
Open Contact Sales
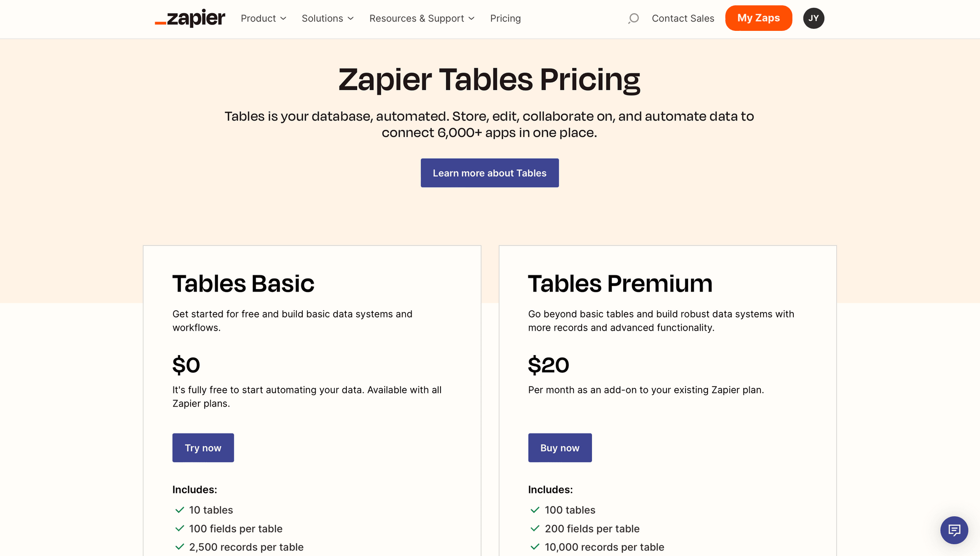coord(683,18)
